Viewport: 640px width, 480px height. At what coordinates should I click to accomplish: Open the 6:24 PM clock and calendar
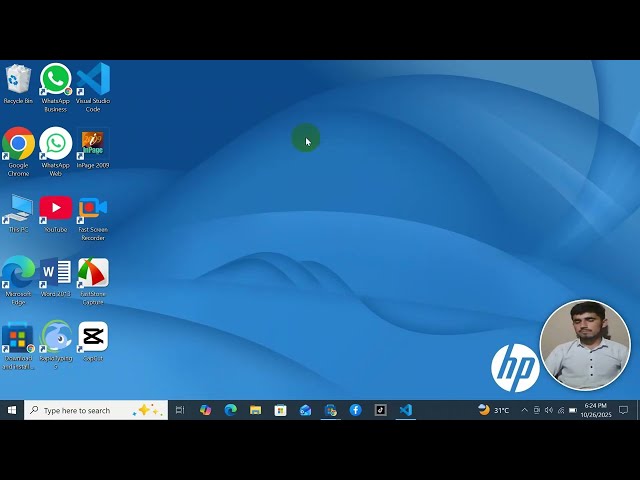[596, 410]
